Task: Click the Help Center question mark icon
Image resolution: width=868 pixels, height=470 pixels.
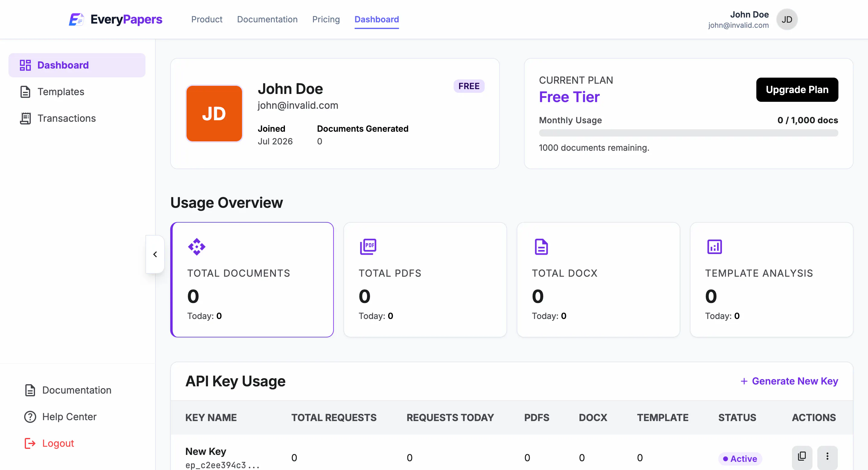Action: (30, 417)
